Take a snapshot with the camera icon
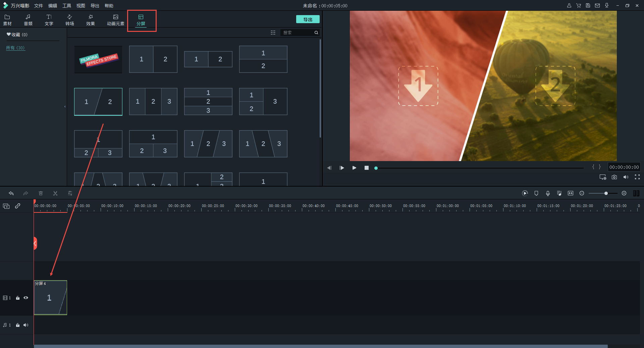This screenshot has height=348, width=644. click(614, 177)
